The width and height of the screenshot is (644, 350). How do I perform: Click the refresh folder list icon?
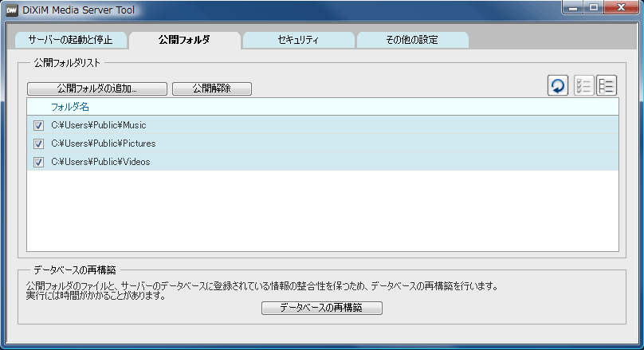[x=558, y=85]
